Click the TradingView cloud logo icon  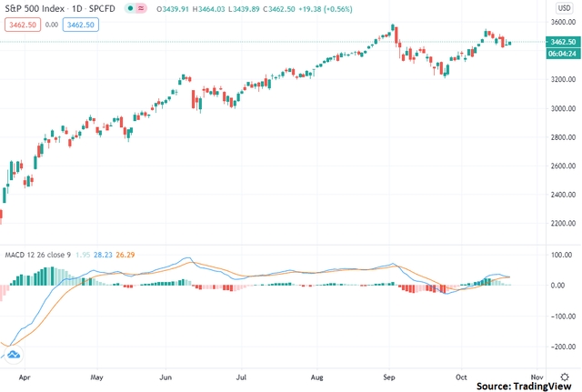tap(14, 355)
